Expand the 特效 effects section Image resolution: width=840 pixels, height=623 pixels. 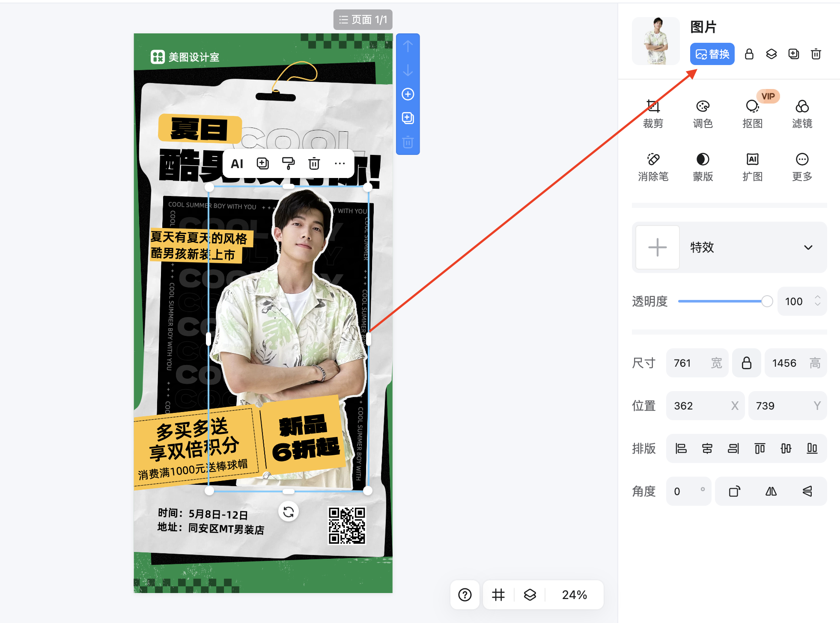pos(808,247)
